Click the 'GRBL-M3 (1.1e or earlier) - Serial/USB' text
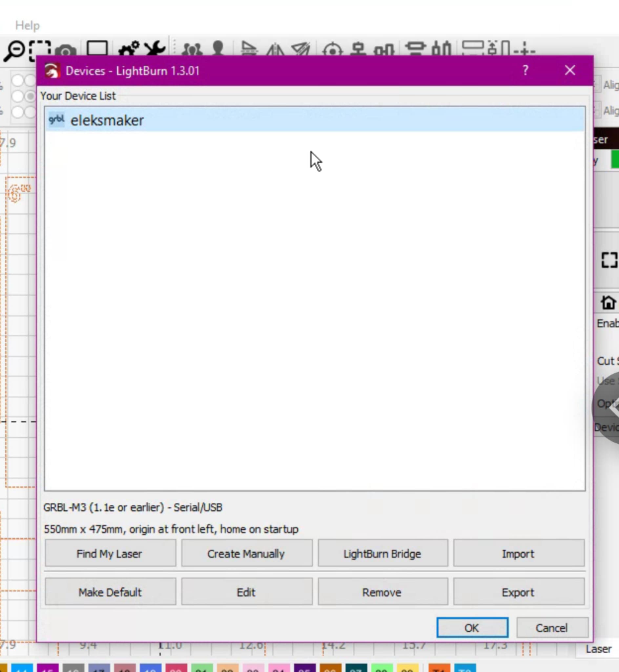This screenshot has width=619, height=672. (133, 507)
